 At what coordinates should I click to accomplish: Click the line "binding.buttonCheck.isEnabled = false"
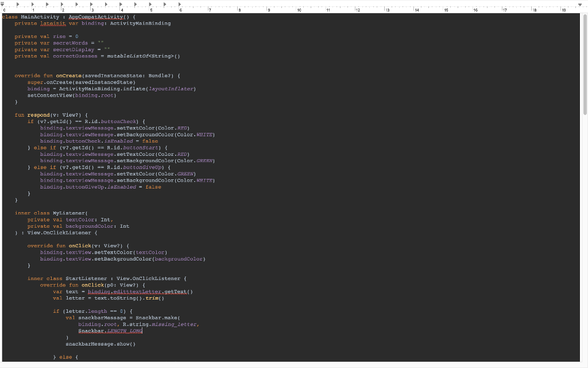[x=99, y=141]
